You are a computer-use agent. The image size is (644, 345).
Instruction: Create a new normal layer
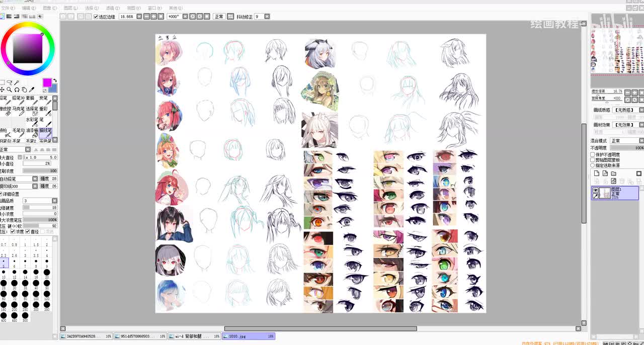click(597, 174)
